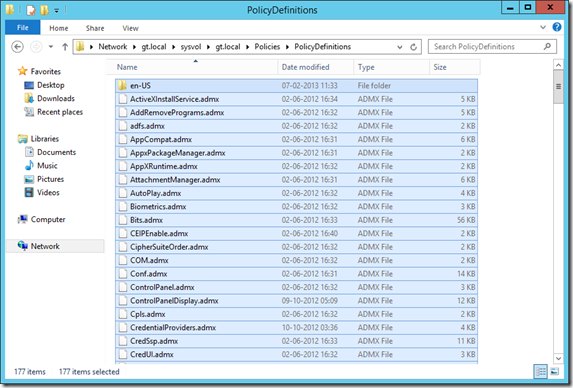Image resolution: width=573 pixels, height=388 pixels.
Task: Open the File ribbon tab
Action: click(22, 28)
